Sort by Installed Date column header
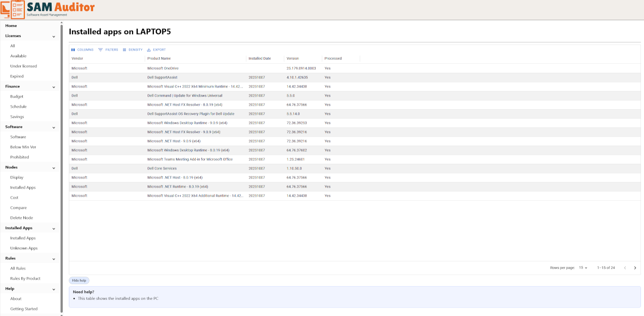The height and width of the screenshot is (316, 644). [x=260, y=59]
